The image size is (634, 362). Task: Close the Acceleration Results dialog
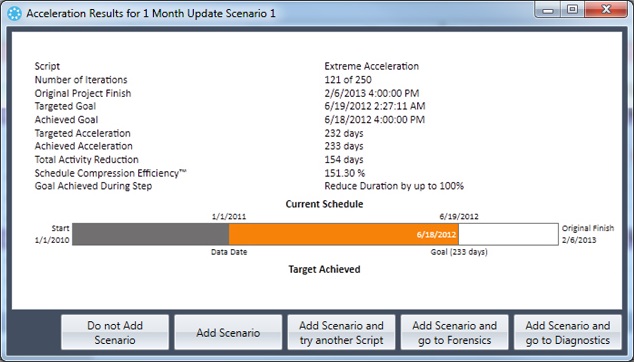pyautogui.click(x=606, y=10)
